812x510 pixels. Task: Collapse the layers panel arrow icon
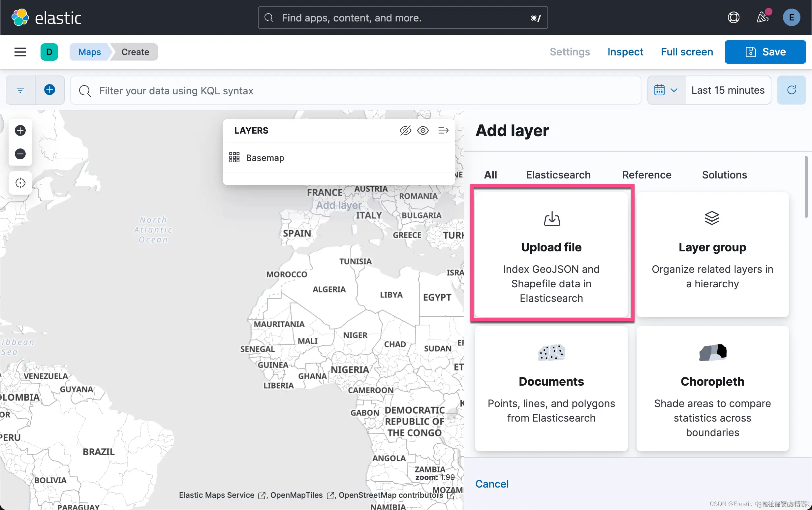443,131
